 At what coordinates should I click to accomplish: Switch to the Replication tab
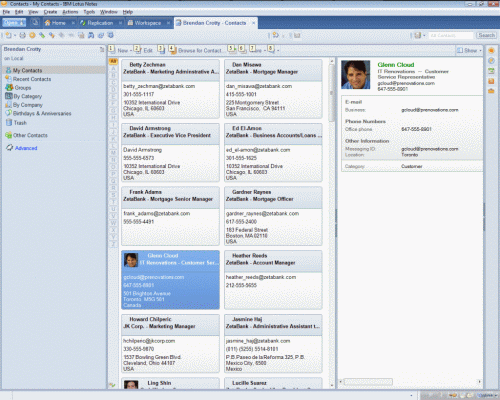(x=100, y=23)
